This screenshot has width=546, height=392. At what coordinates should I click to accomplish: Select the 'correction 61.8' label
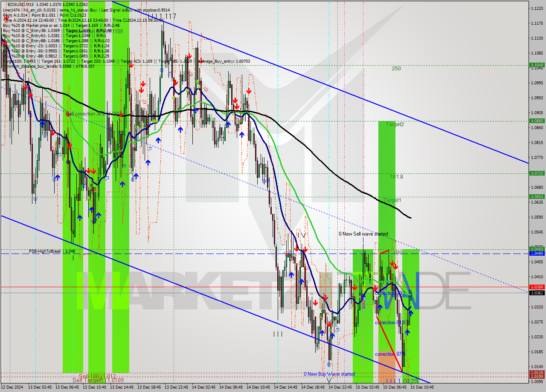click(x=390, y=323)
